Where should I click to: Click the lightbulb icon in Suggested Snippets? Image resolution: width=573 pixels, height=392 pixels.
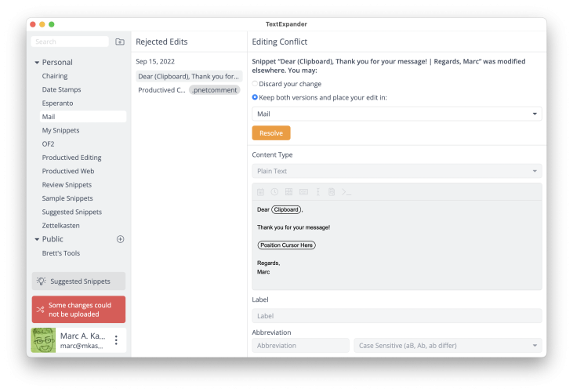[41, 281]
